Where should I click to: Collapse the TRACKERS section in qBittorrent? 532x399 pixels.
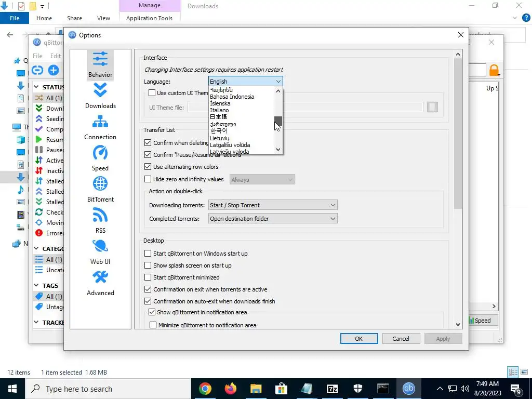click(36, 323)
